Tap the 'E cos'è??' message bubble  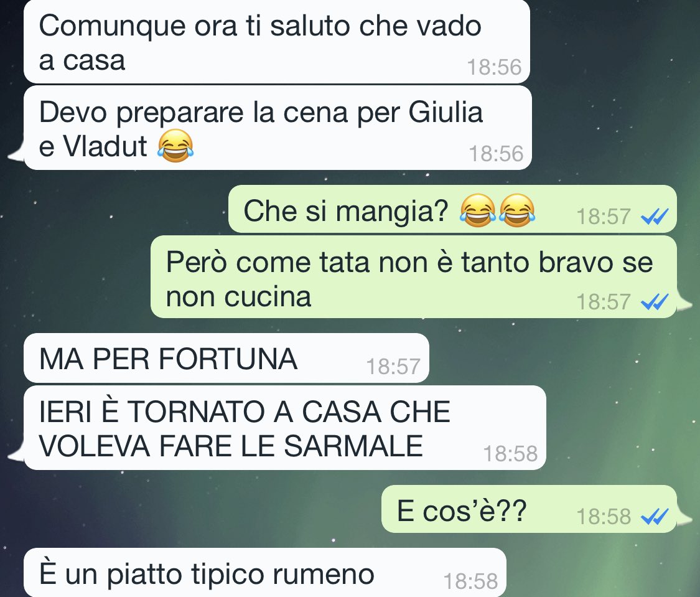click(x=529, y=509)
